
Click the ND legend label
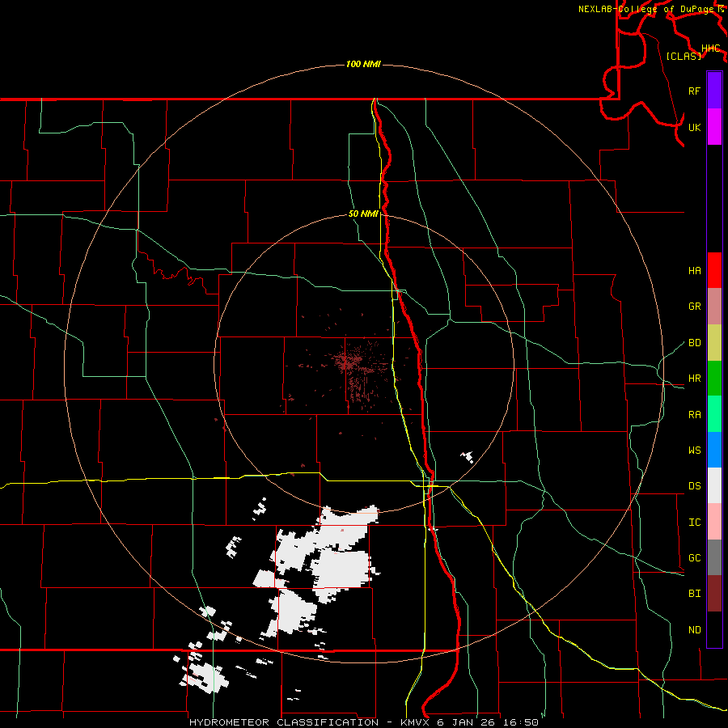coord(695,630)
